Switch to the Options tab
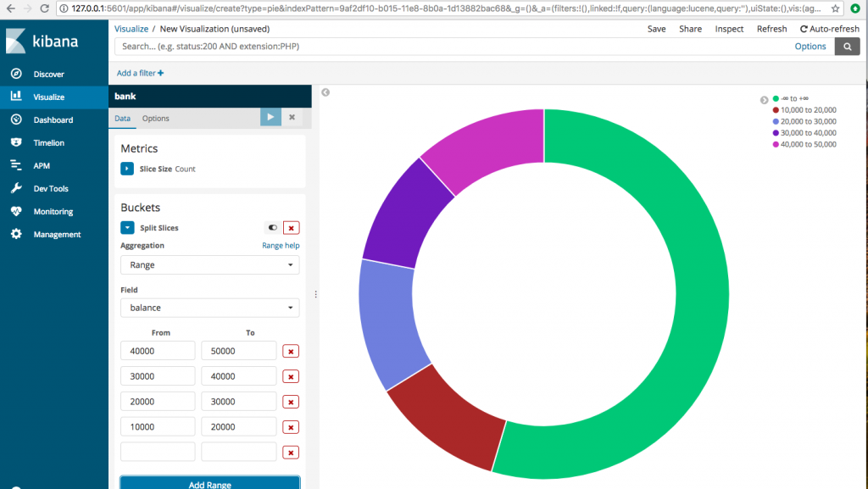Screen dimensions: 868x489 coord(156,119)
